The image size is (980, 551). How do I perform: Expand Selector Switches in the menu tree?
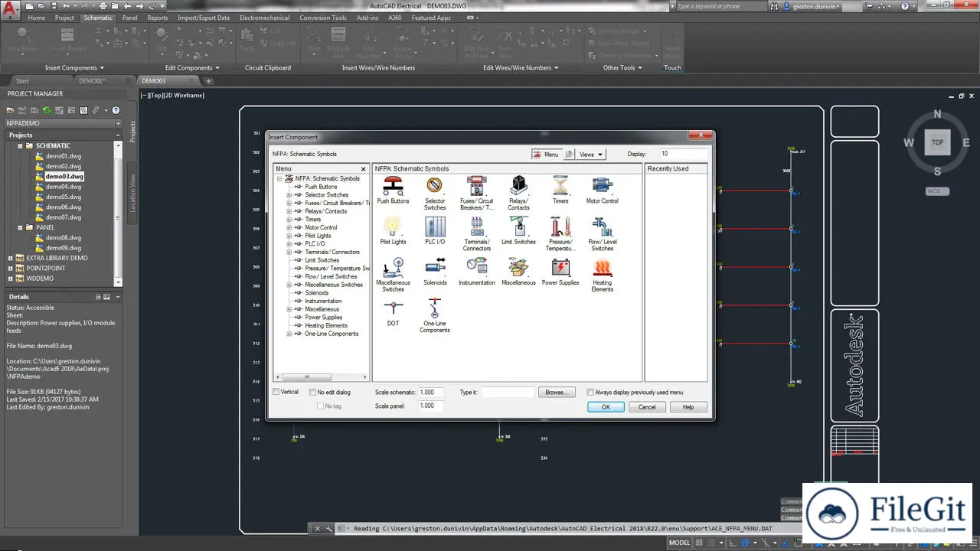click(x=289, y=195)
